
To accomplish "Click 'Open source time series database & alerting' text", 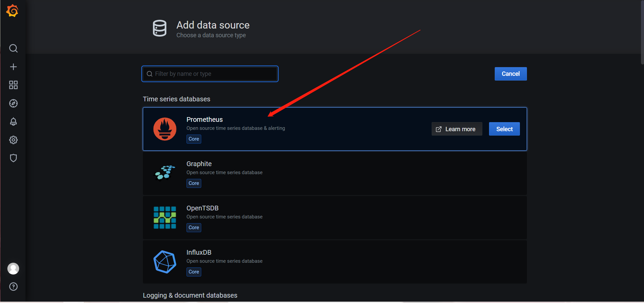I will click(236, 128).
